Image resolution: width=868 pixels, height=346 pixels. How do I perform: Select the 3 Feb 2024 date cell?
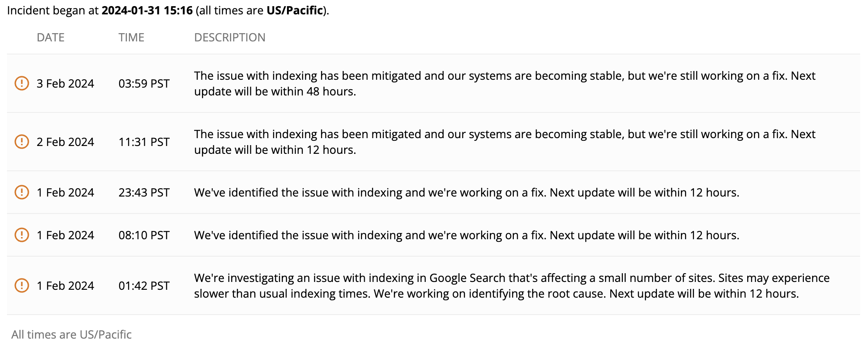(x=65, y=84)
